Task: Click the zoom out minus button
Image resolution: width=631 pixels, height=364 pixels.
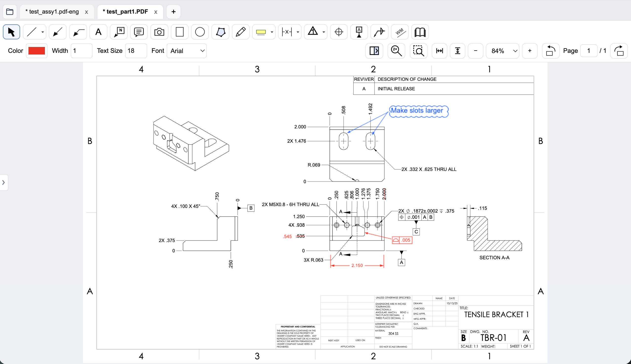Action: point(475,51)
